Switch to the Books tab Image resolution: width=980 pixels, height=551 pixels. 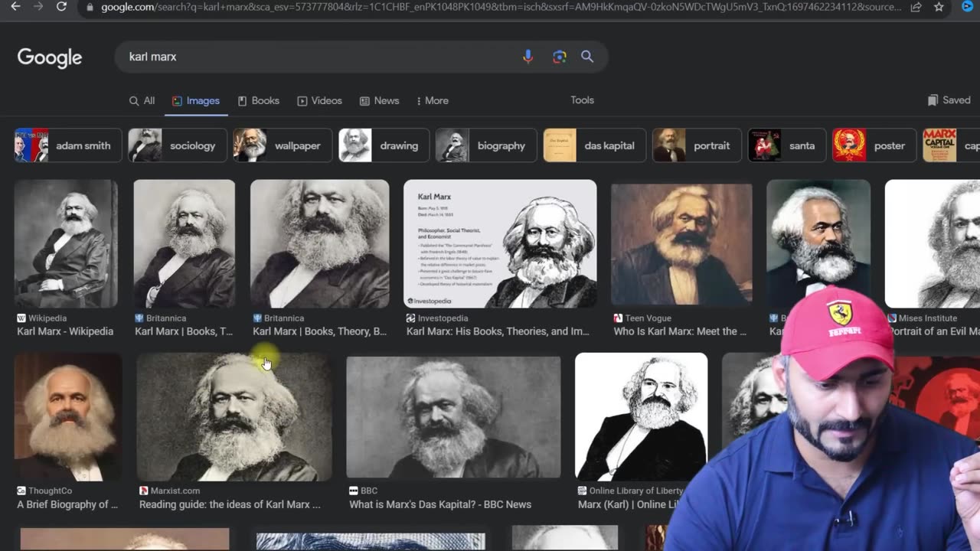pos(258,101)
